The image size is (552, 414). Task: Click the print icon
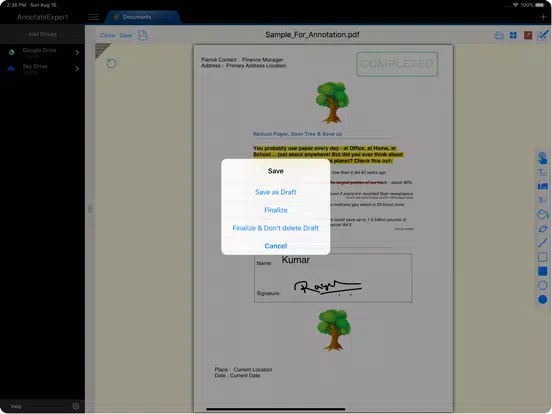[x=499, y=35]
